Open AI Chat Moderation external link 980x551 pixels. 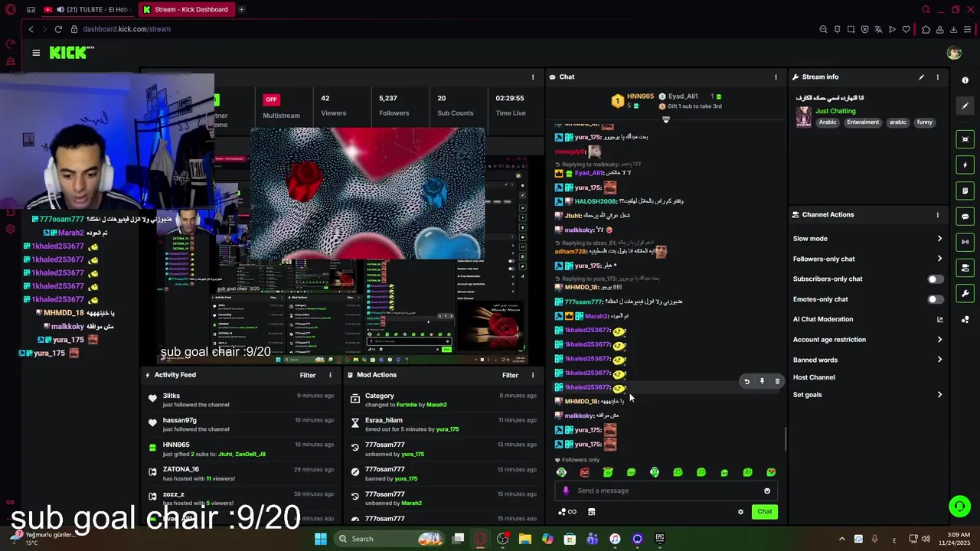[939, 320]
